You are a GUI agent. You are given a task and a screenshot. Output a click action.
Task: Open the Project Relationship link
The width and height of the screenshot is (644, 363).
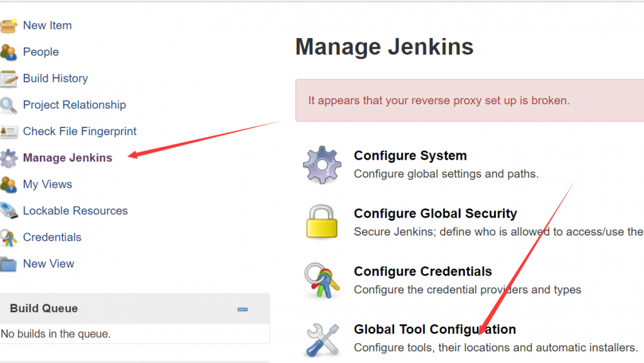[x=74, y=105]
